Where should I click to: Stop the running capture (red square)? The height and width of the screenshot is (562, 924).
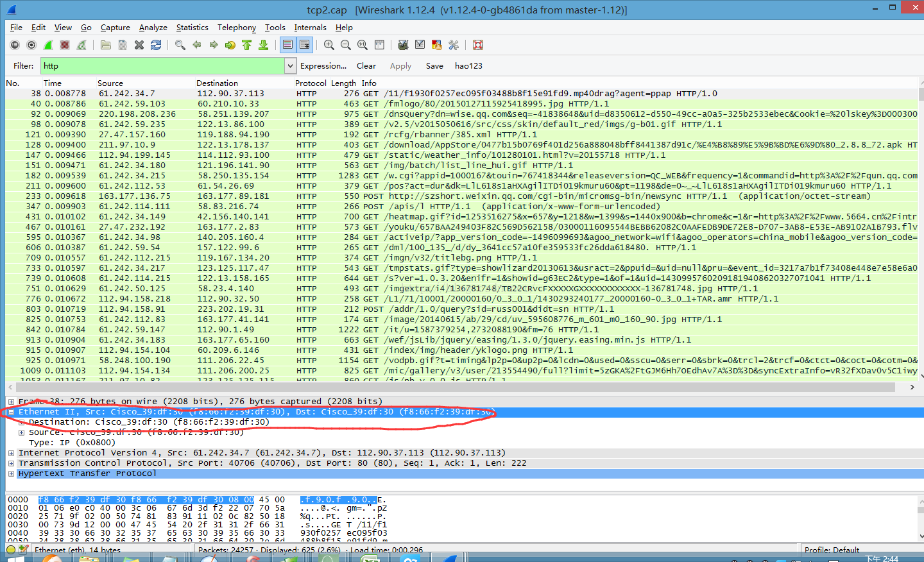65,45
